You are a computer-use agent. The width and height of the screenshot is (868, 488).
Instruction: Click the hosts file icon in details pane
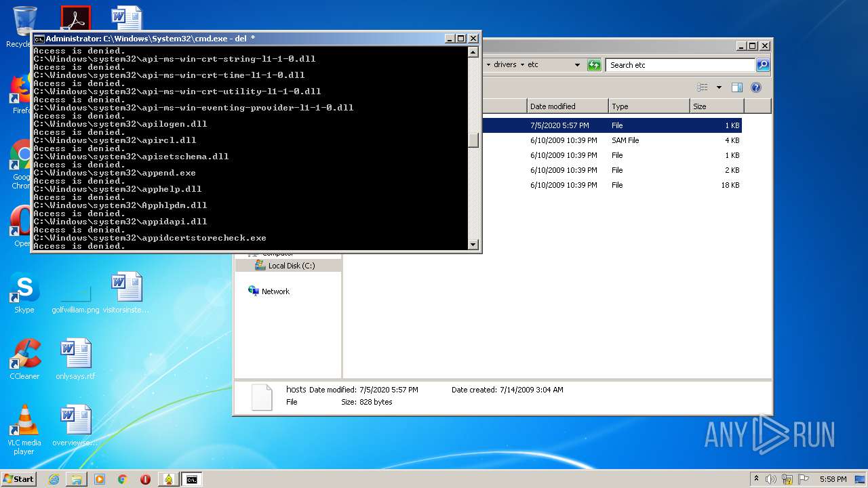(262, 397)
